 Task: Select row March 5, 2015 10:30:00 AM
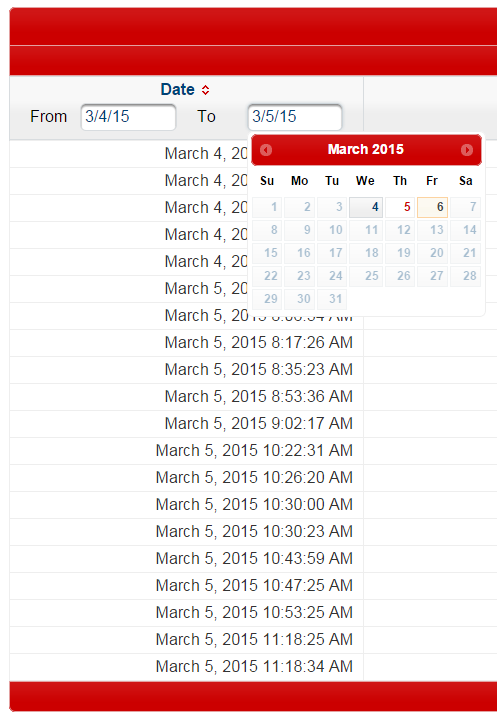tap(254, 504)
